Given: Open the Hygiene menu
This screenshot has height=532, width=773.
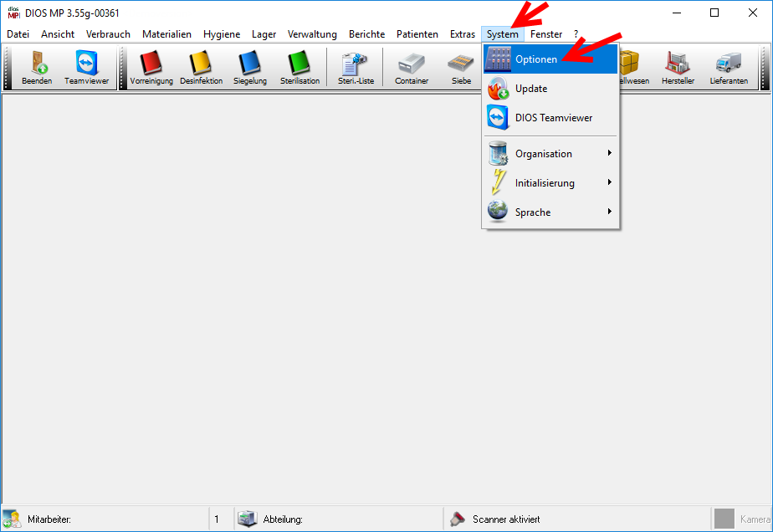Looking at the screenshot, I should click(x=222, y=34).
